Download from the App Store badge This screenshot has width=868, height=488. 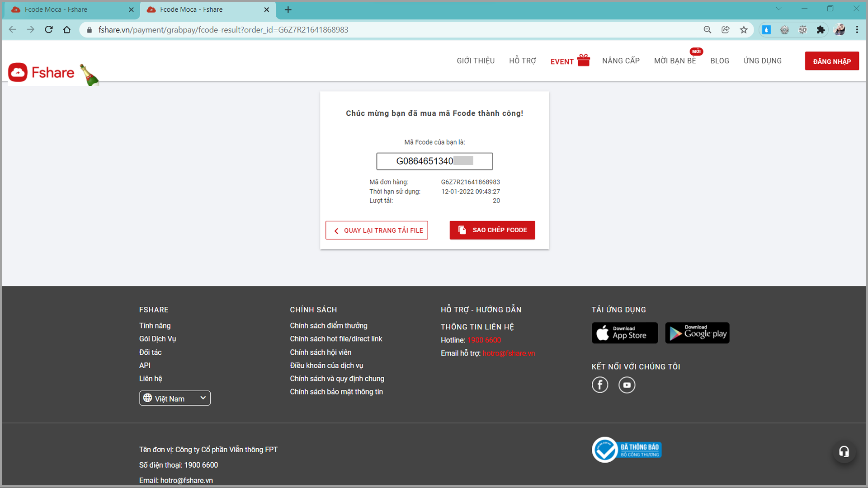point(625,333)
